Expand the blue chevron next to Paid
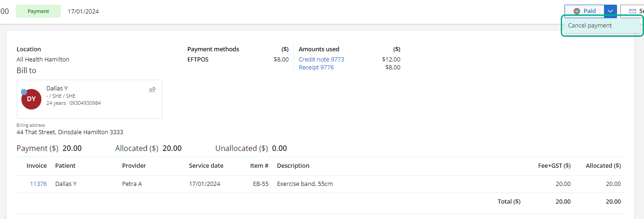644x219 pixels. 611,11
